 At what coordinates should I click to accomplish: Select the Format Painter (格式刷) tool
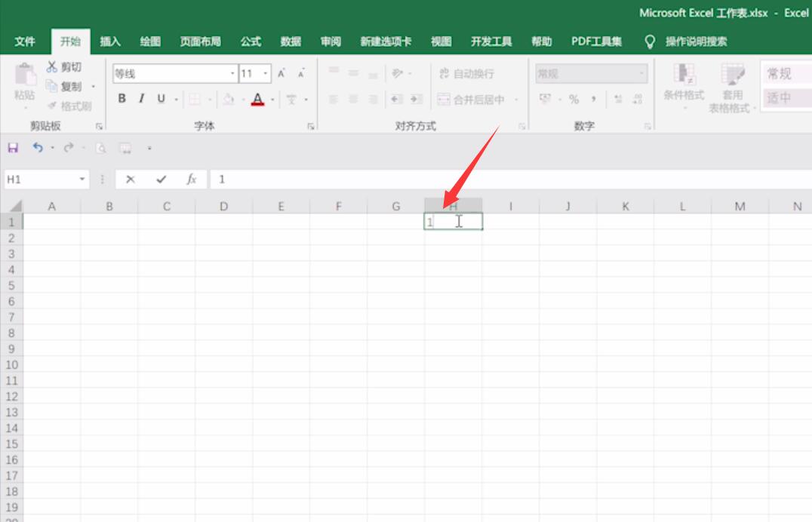click(x=69, y=106)
